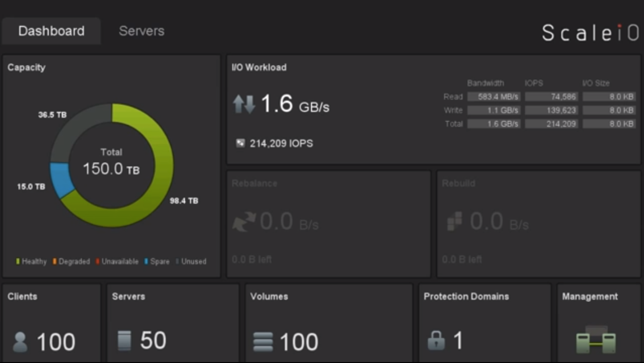Click the Protection Domains padlock icon

[436, 341]
